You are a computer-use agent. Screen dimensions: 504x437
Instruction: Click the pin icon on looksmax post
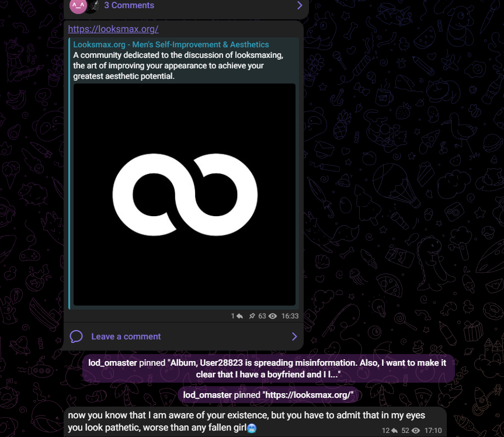[252, 316]
